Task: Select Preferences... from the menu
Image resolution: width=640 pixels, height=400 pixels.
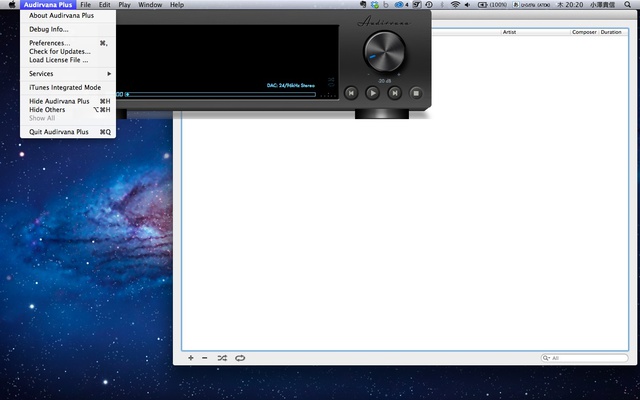Action: pos(50,43)
